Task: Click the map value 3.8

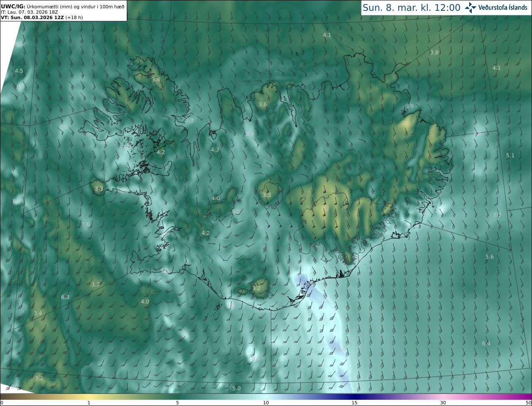Action: point(434,52)
